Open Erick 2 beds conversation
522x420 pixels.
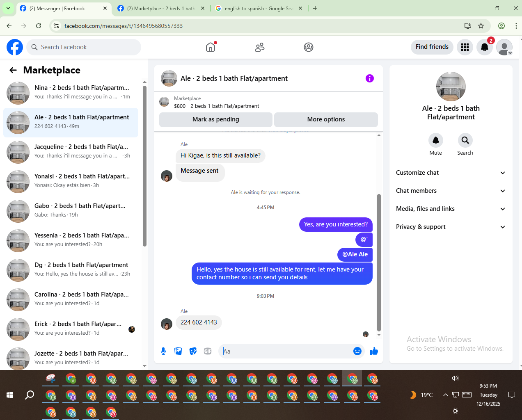pyautogui.click(x=71, y=329)
